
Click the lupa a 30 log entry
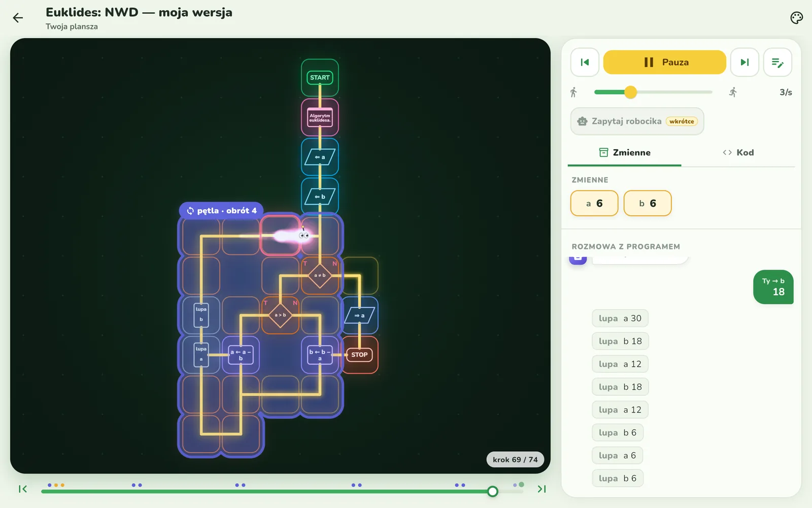tap(620, 319)
